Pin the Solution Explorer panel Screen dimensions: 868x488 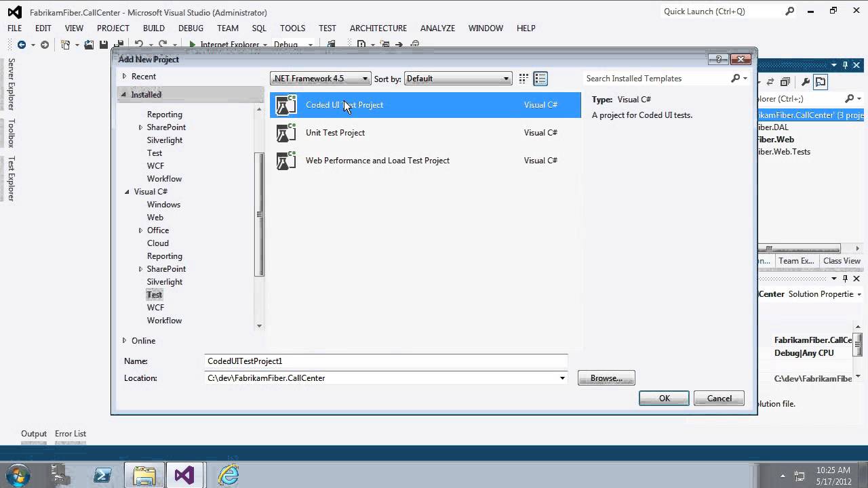845,65
